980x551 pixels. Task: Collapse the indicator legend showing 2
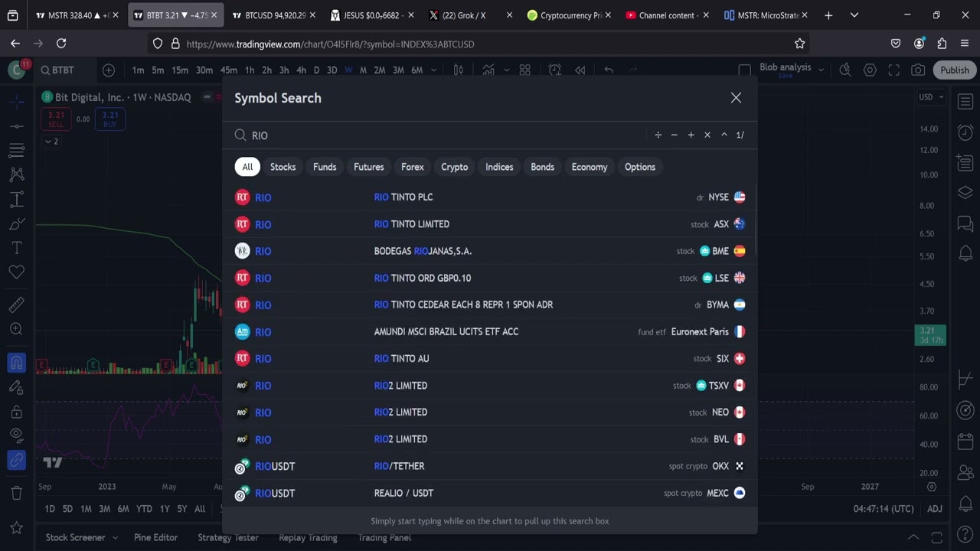point(51,142)
